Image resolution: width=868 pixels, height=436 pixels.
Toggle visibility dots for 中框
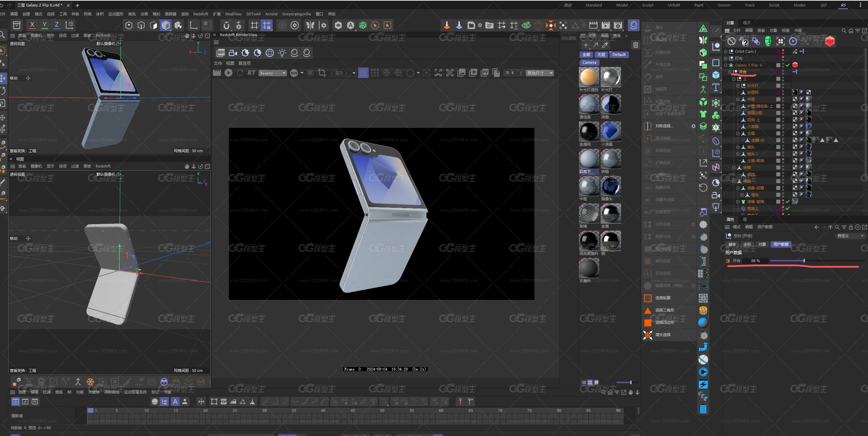[x=783, y=99]
